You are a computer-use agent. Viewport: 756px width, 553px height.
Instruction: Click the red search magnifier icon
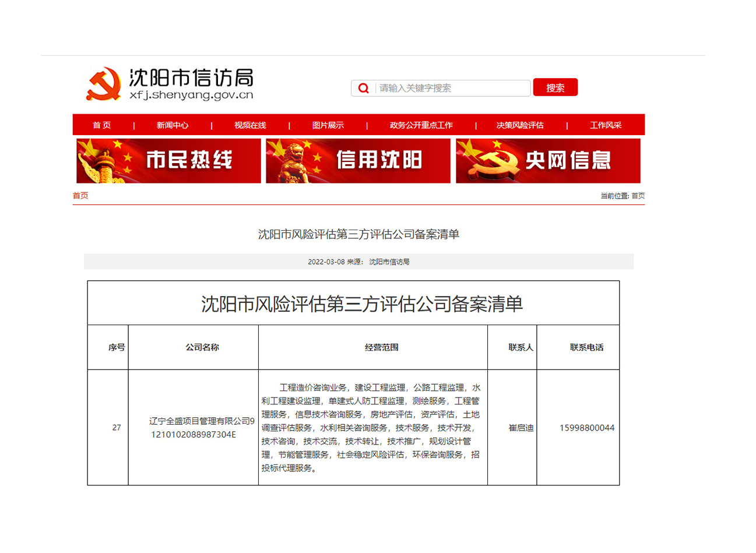[364, 88]
